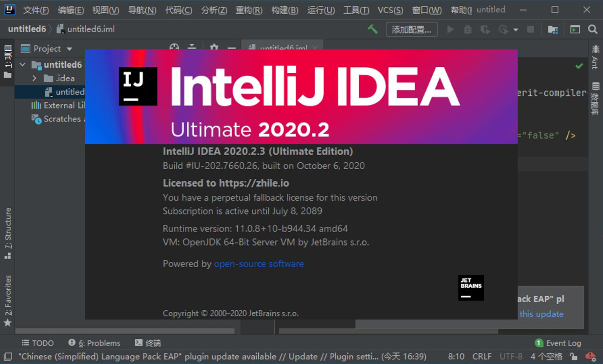Screen dimensions: 603x364
Task: Click the Run play icon in toolbar
Action: click(451, 30)
